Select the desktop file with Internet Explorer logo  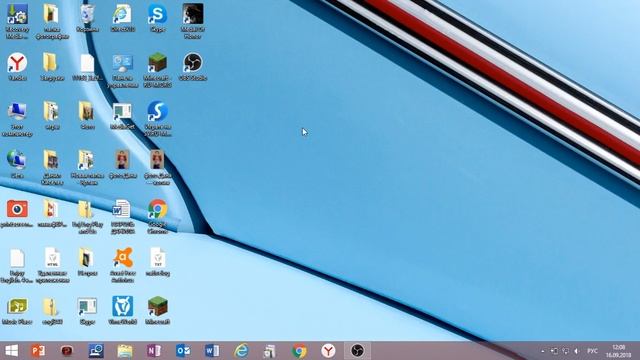click(x=122, y=18)
